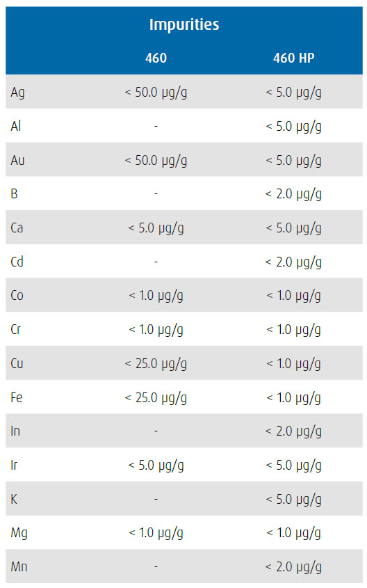Click the K row label
The image size is (367, 588).
click(14, 499)
